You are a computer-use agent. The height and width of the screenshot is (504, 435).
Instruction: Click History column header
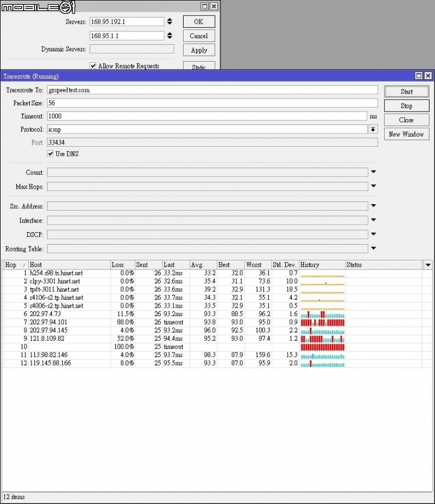click(x=322, y=265)
